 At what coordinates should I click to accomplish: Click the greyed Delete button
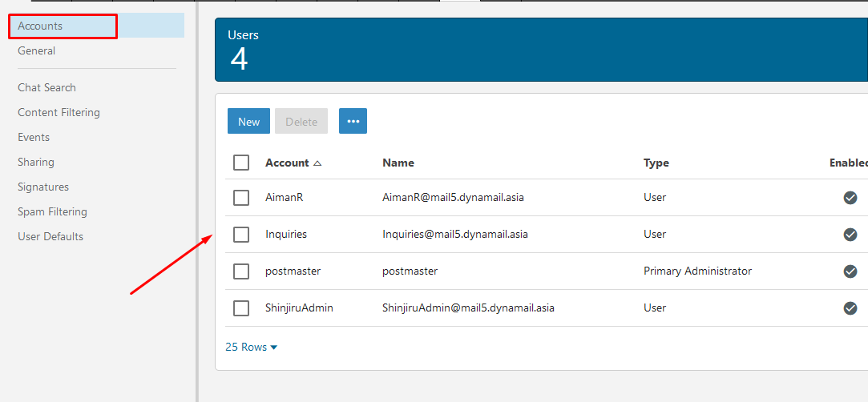coord(301,121)
